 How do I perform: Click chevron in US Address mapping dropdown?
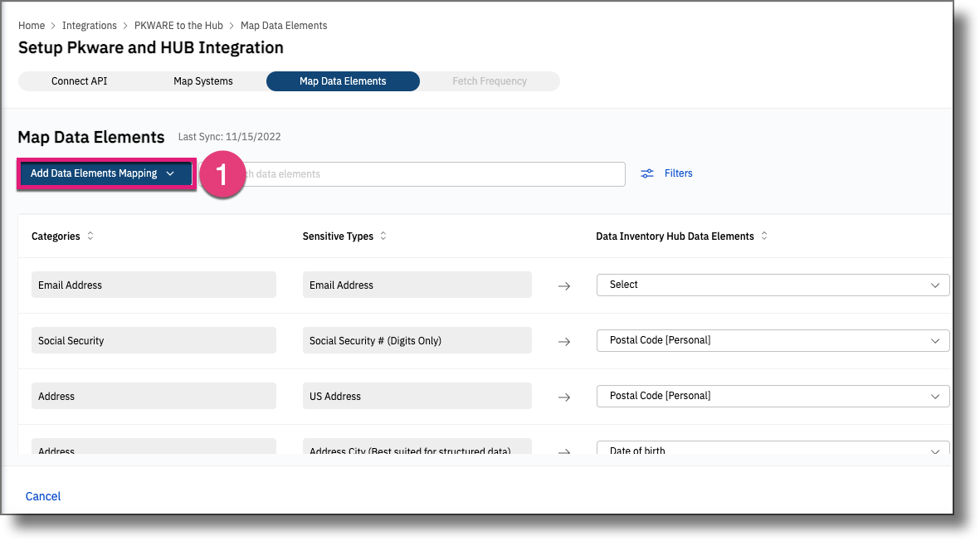click(x=935, y=397)
